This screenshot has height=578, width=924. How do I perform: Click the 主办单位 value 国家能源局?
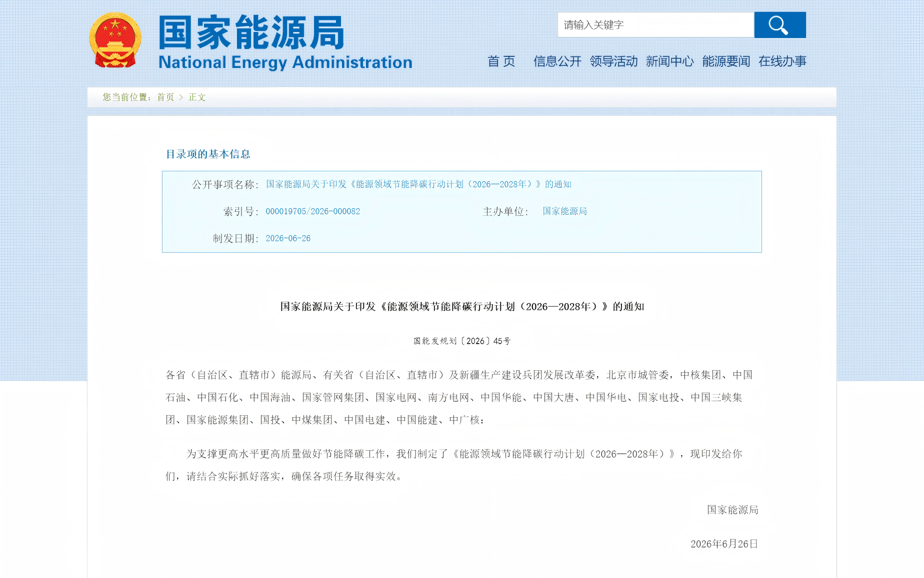pyautogui.click(x=565, y=211)
